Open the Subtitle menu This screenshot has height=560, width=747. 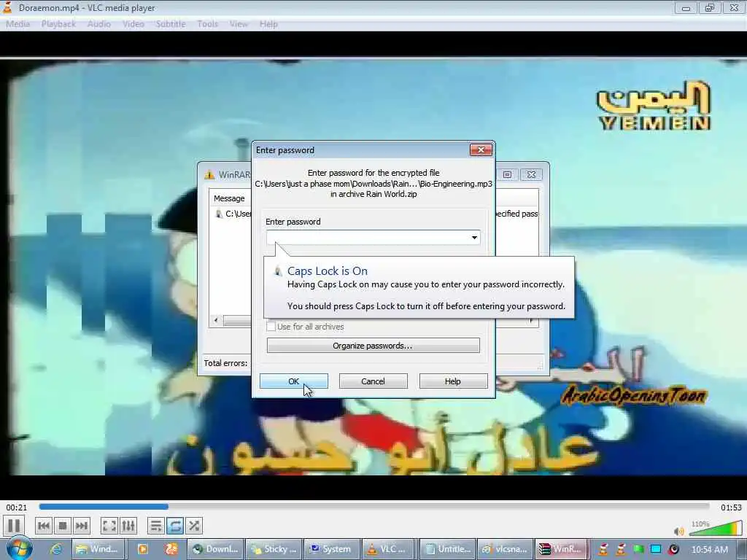pos(171,24)
